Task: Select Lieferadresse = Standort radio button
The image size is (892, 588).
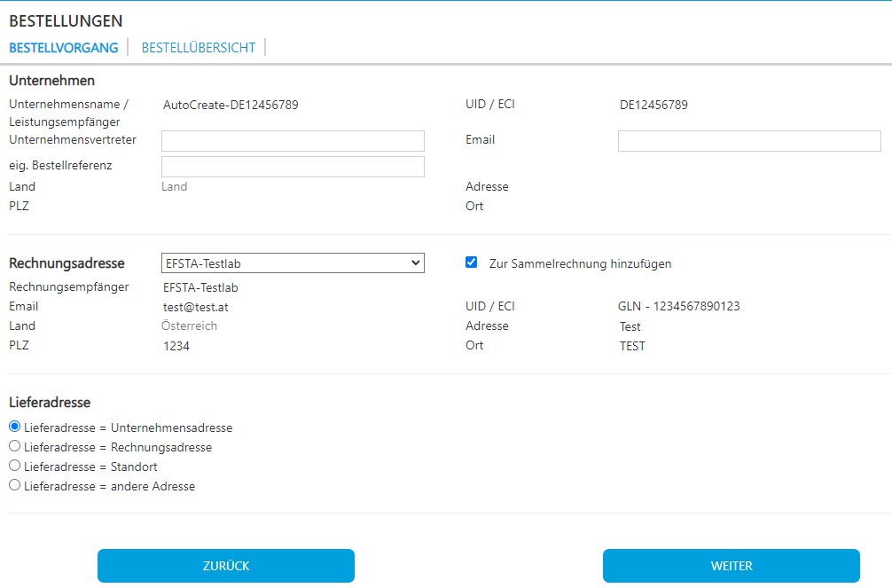Action: point(14,466)
